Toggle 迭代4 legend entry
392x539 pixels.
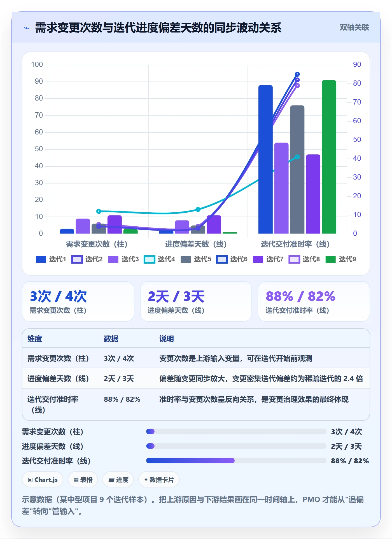point(159,259)
